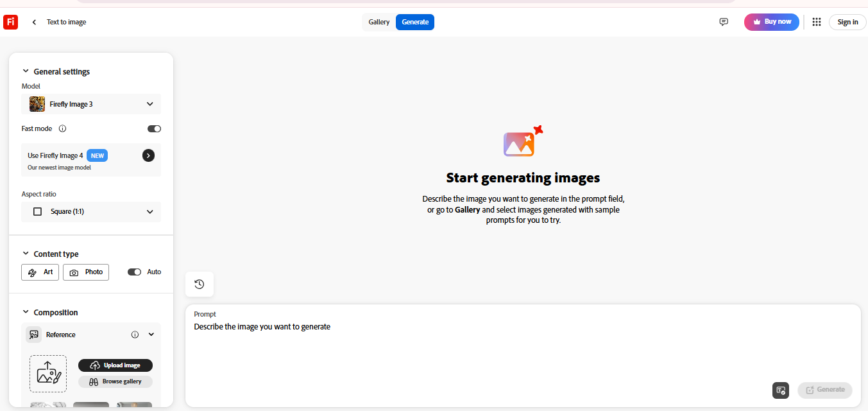This screenshot has height=411, width=868.
Task: Click the Adobe Firefly logo icon
Action: coord(10,22)
